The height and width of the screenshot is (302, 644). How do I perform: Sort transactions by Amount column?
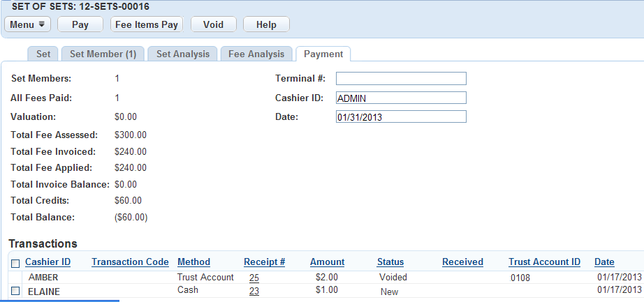click(x=327, y=262)
